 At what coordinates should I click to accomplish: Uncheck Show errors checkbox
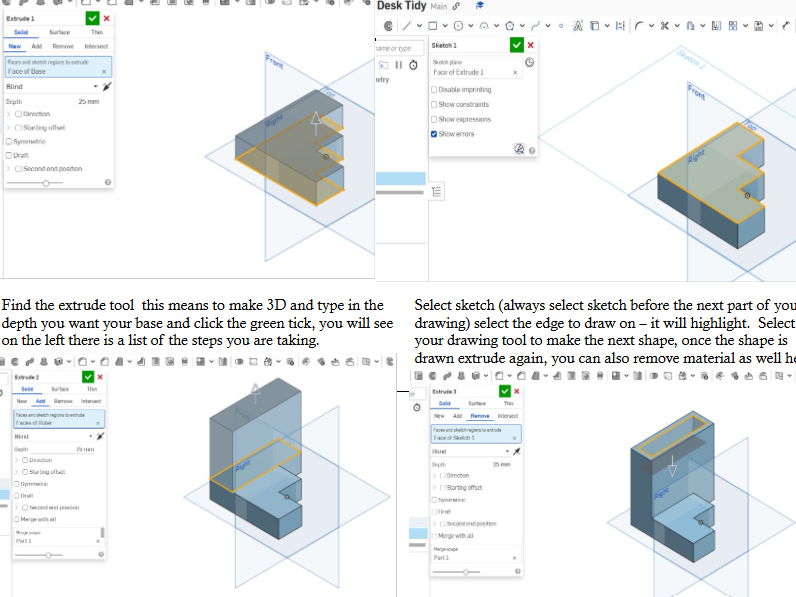[x=434, y=134]
